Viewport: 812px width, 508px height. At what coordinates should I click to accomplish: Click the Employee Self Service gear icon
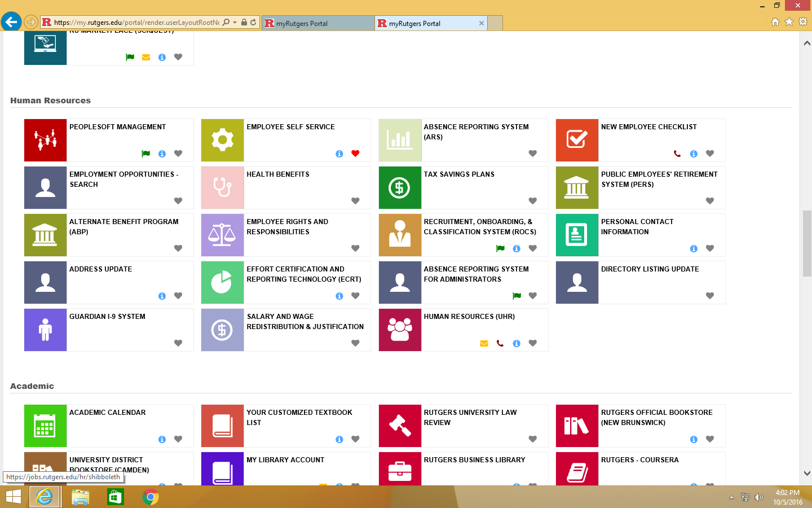(x=222, y=140)
